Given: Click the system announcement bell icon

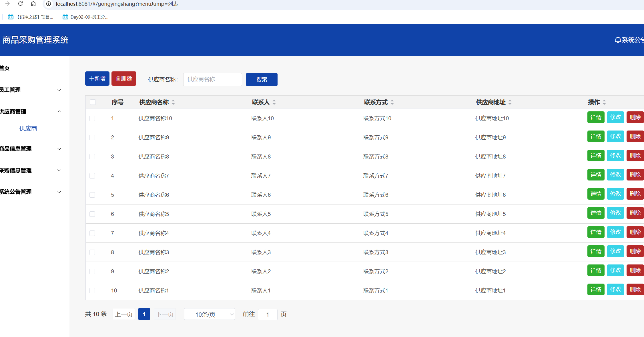Looking at the screenshot, I should (x=618, y=40).
